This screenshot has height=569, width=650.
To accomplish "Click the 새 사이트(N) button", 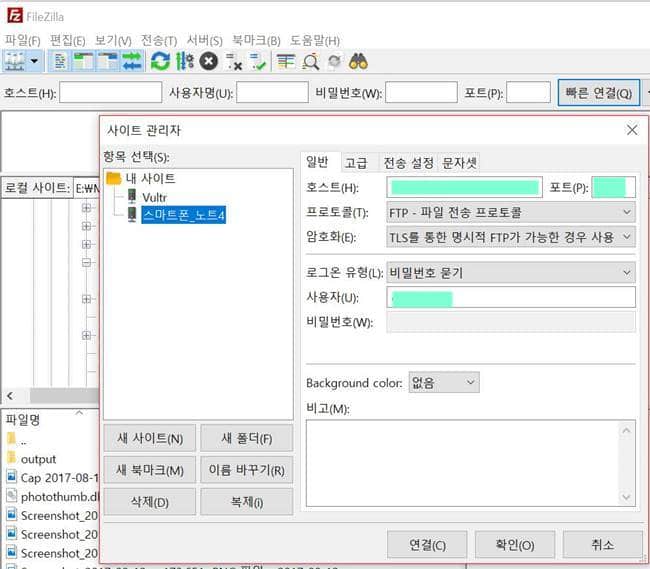I will 150,438.
